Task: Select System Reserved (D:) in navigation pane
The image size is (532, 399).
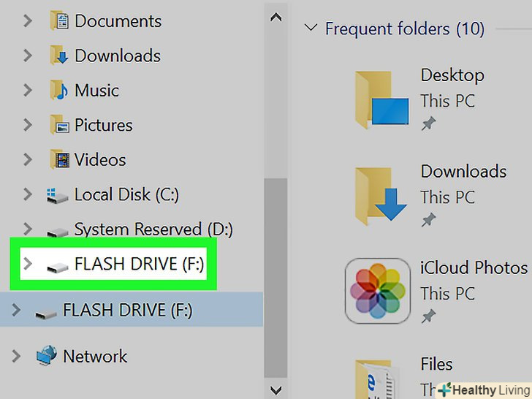Action: click(x=153, y=229)
